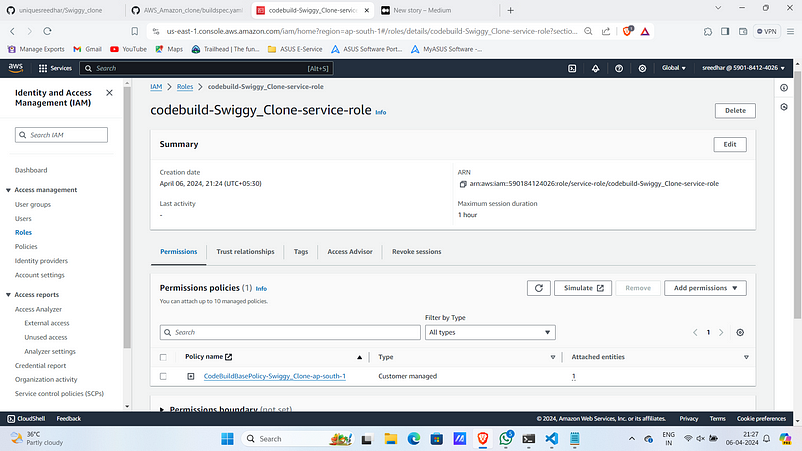The height and width of the screenshot is (451, 802).
Task: Switch to the Revoke sessions tab
Action: pos(416,252)
